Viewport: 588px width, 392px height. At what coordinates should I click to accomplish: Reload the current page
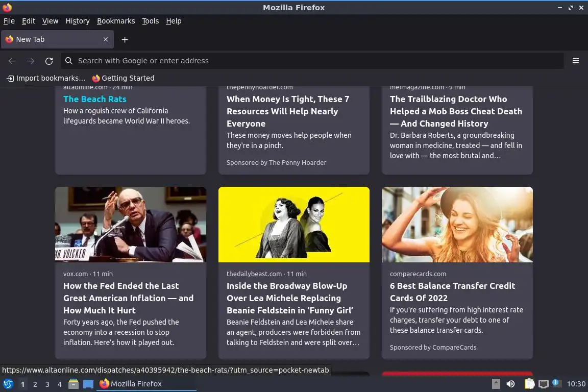point(49,61)
